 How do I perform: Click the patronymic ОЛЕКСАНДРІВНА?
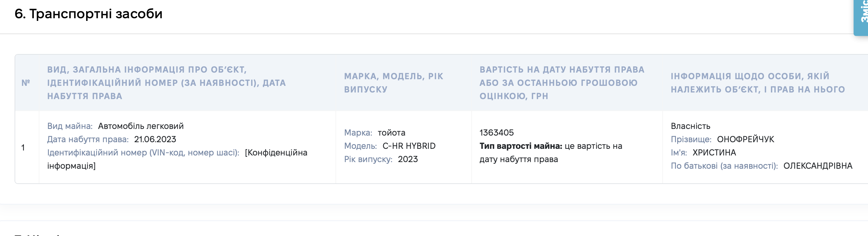point(818,166)
